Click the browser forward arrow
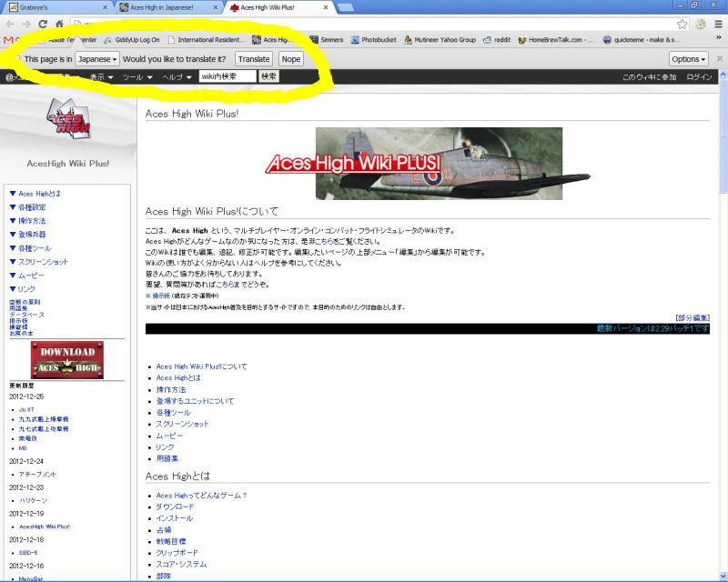Image resolution: width=728 pixels, height=582 pixels. 26,25
